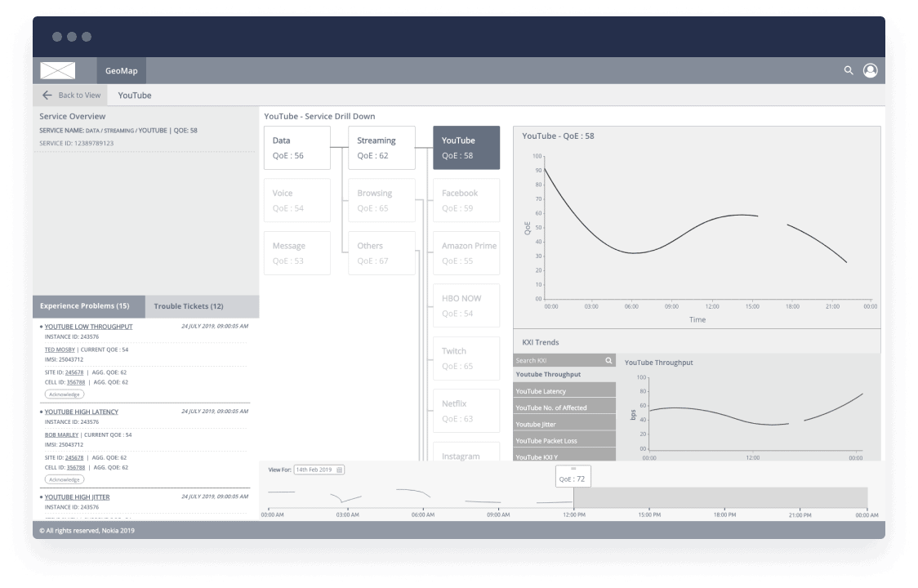This screenshot has width=918, height=588.
Task: Click the logo placeholder icon
Action: click(58, 71)
